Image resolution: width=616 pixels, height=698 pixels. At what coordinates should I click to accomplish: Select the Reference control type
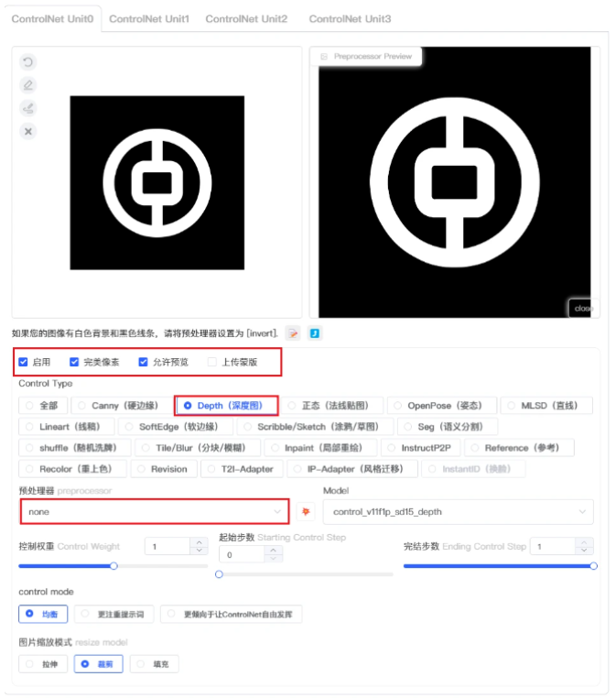[519, 448]
